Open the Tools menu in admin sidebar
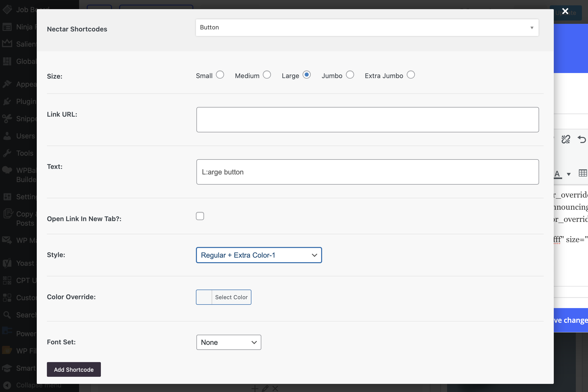This screenshot has height=392, width=588. [7, 153]
